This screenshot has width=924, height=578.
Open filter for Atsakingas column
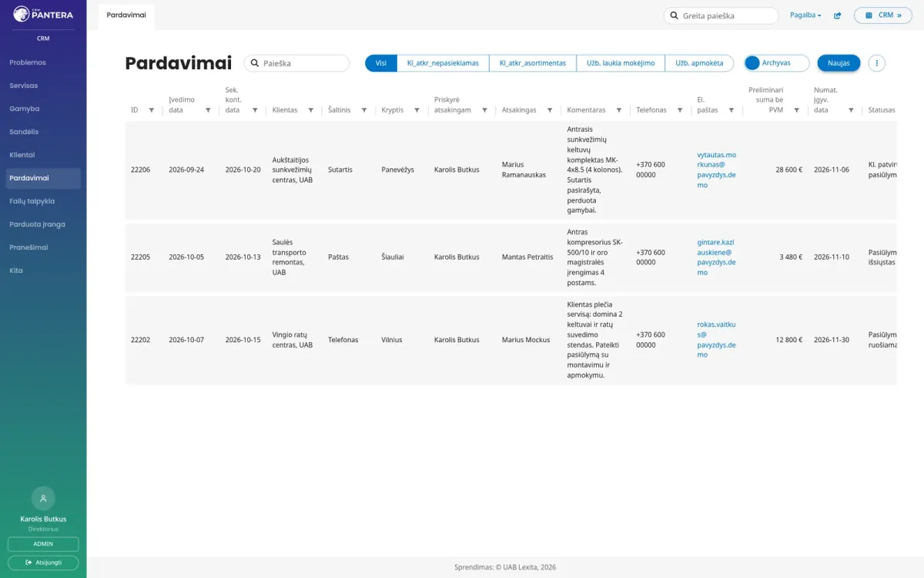550,110
